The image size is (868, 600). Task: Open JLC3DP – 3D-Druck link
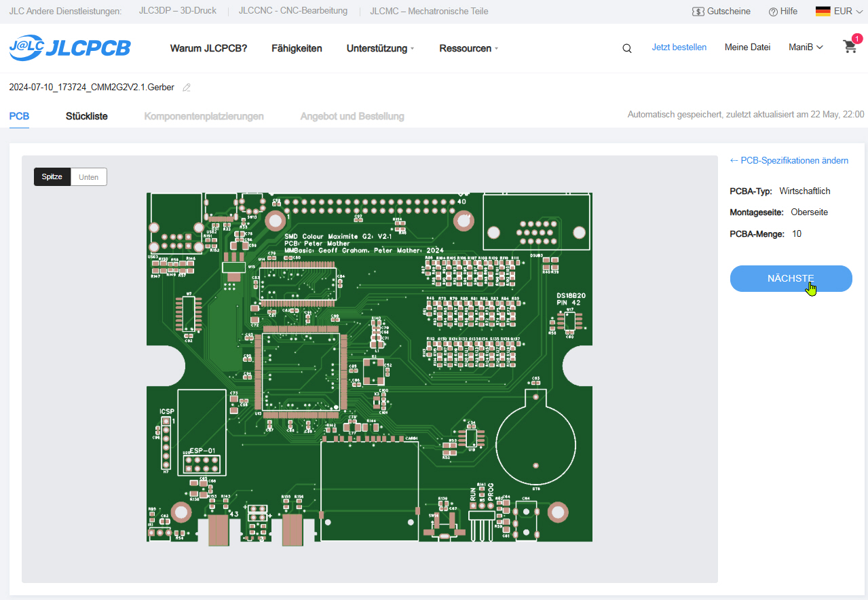(178, 11)
